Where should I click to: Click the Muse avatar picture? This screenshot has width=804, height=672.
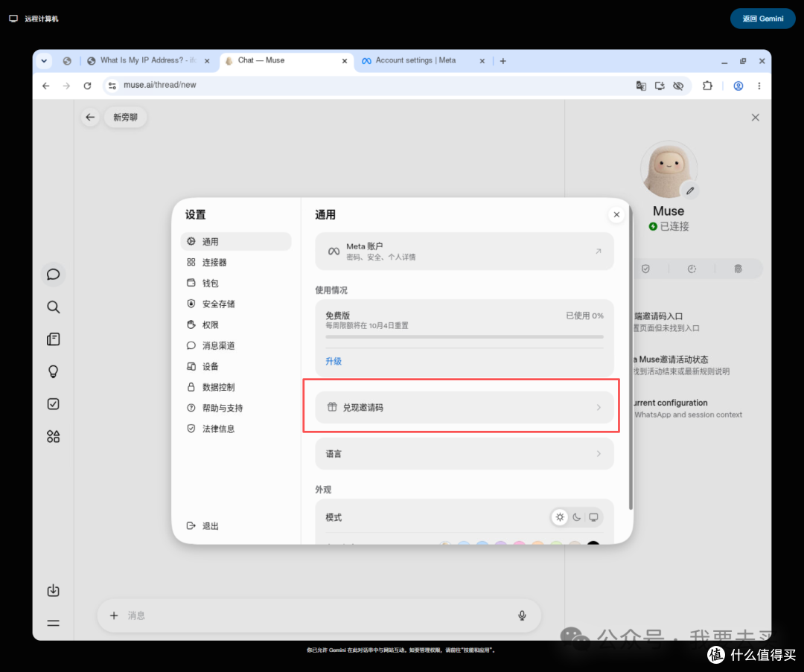[668, 170]
